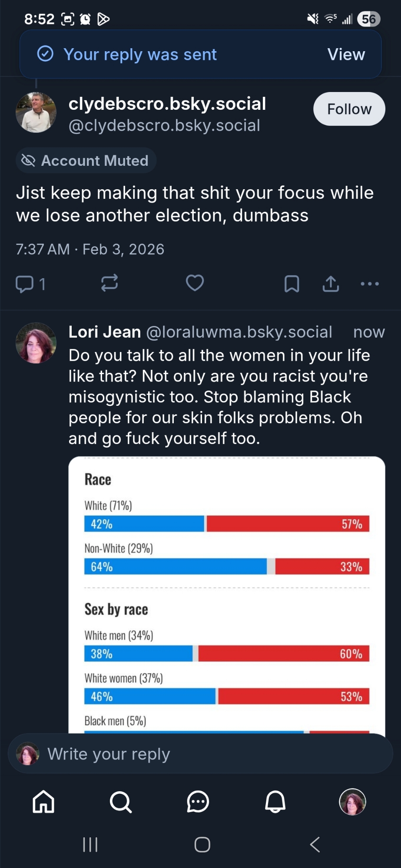401x868 pixels.
Task: Open the Search tab
Action: coord(120,801)
